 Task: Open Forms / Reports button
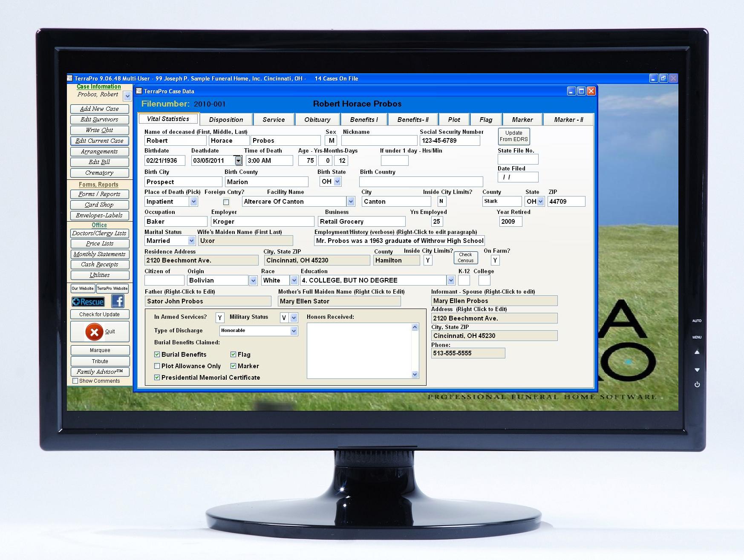[x=100, y=194]
